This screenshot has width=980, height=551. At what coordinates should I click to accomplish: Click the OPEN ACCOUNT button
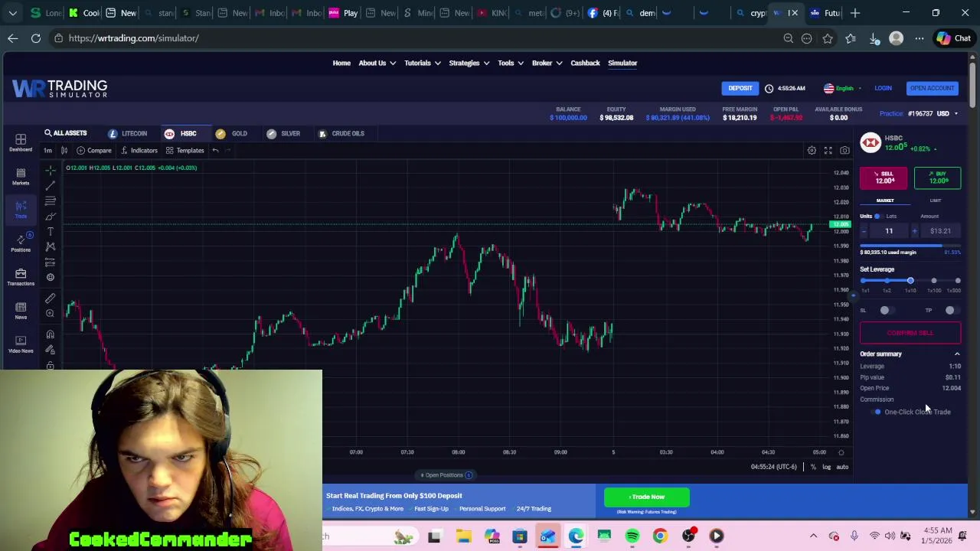[932, 88]
